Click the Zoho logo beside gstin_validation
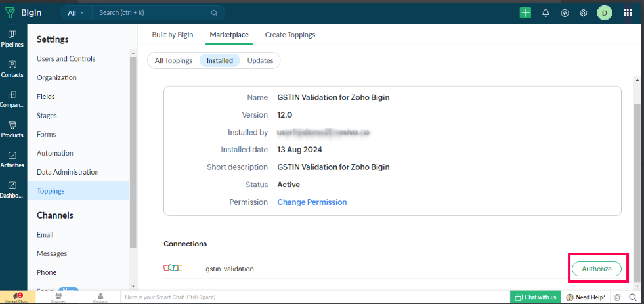Viewport: 644px width, 304px height. [173, 269]
